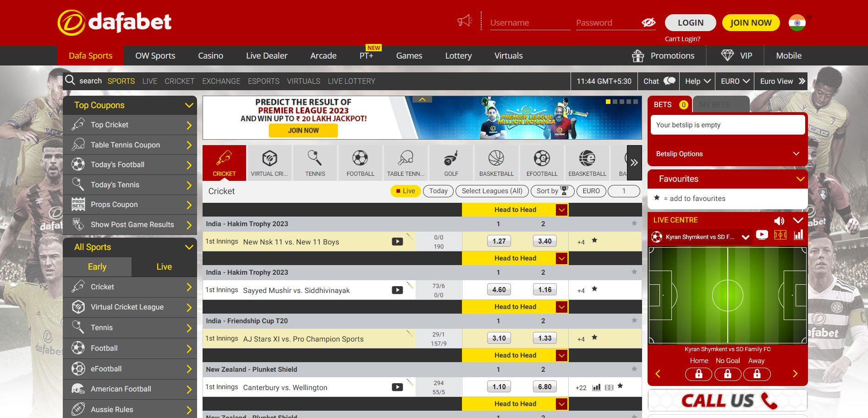This screenshot has height=418, width=868.
Task: Open Promotions link
Action: pyautogui.click(x=663, y=55)
